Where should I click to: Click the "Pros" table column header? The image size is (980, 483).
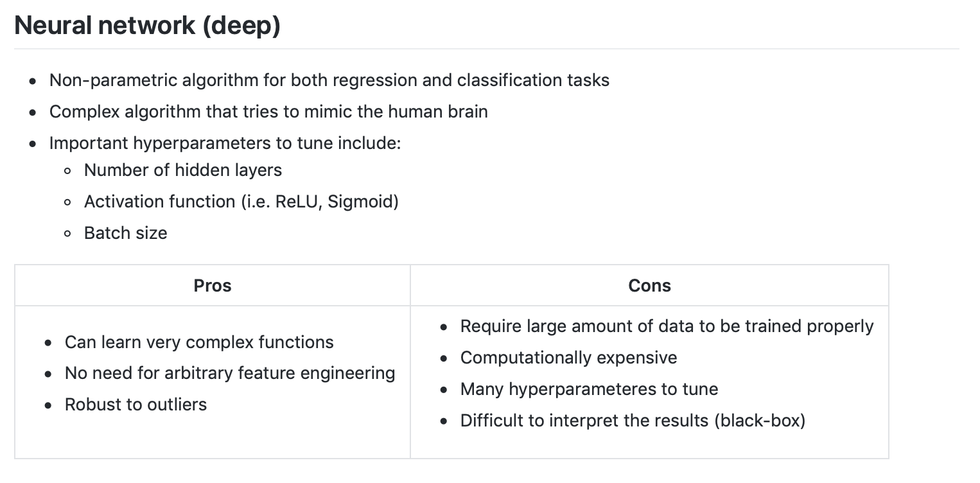213,286
